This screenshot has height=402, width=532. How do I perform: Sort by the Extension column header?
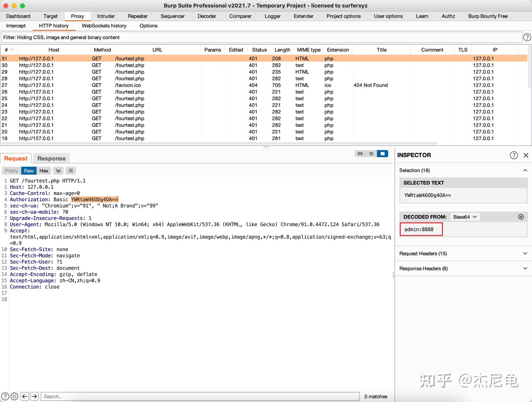coord(338,50)
